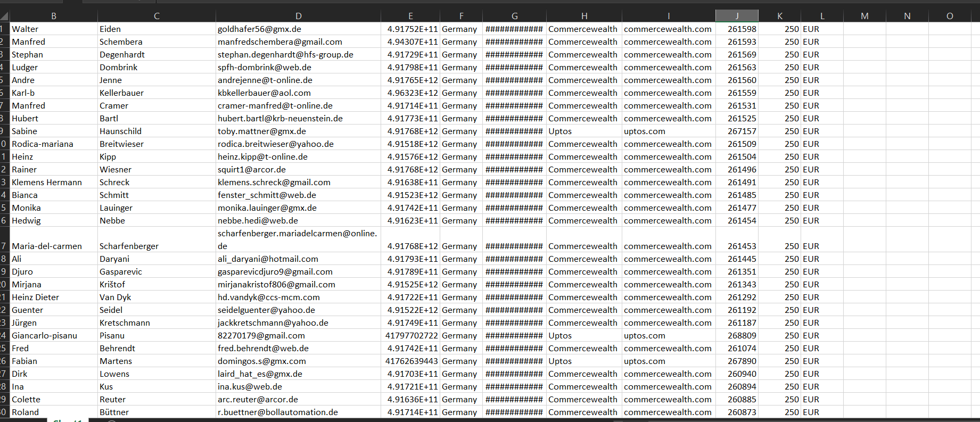The image size is (980, 422).
Task: Select column F header
Action: coord(461,16)
